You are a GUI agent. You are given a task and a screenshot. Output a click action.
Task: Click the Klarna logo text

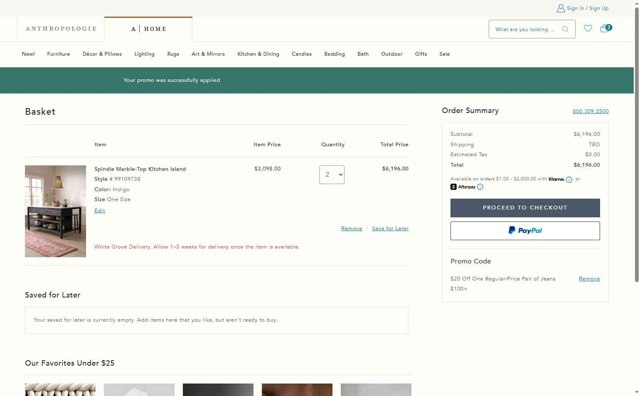tap(557, 179)
